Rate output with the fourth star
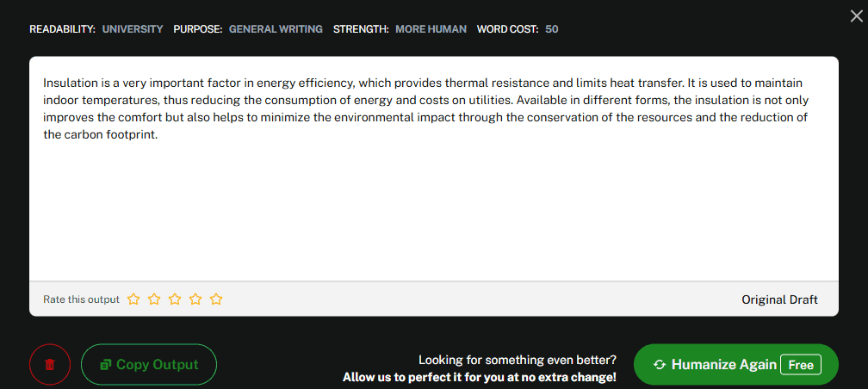This screenshot has height=389, width=868. 195,299
